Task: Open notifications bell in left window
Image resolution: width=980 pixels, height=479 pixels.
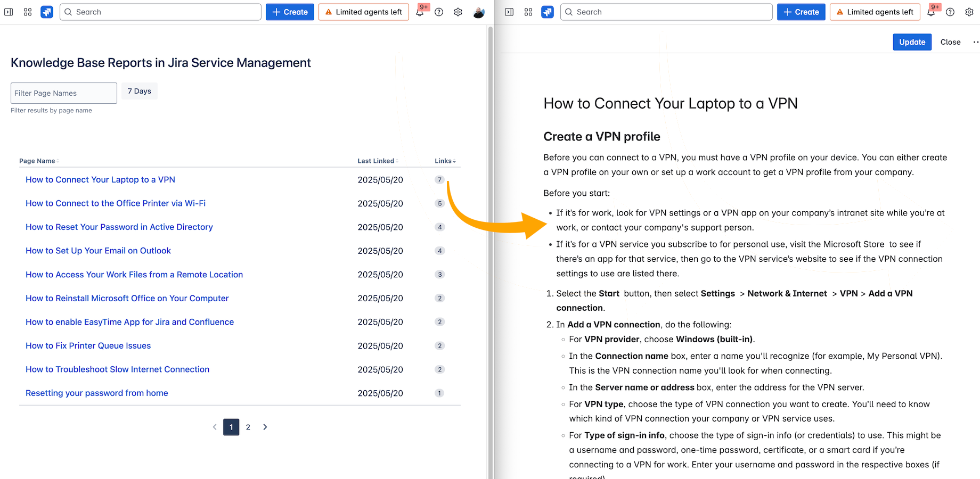Action: coord(420,12)
